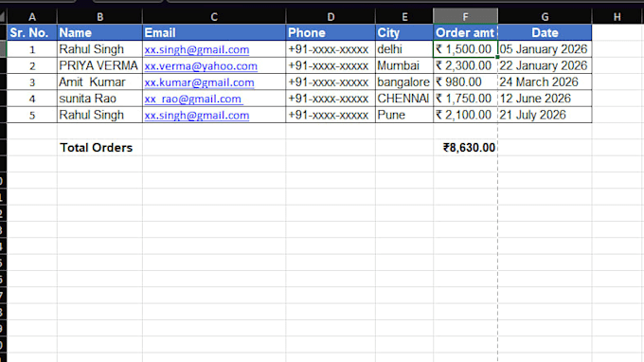Select the Amit Kumar name cell
The height and width of the screenshot is (362, 644).
(99, 81)
